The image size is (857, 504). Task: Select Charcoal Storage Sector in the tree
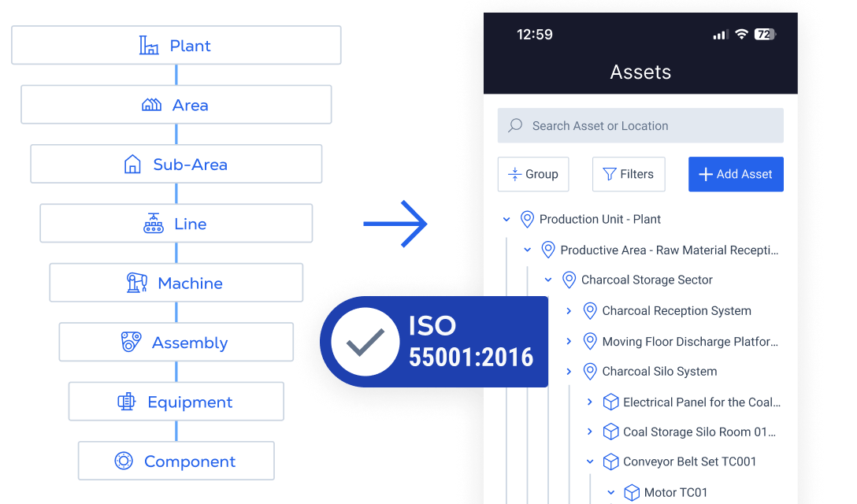point(646,280)
